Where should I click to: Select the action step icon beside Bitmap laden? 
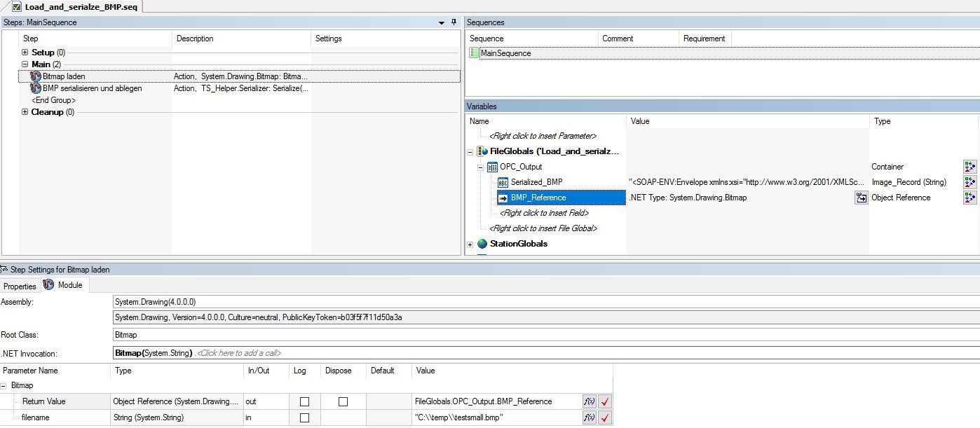point(34,76)
